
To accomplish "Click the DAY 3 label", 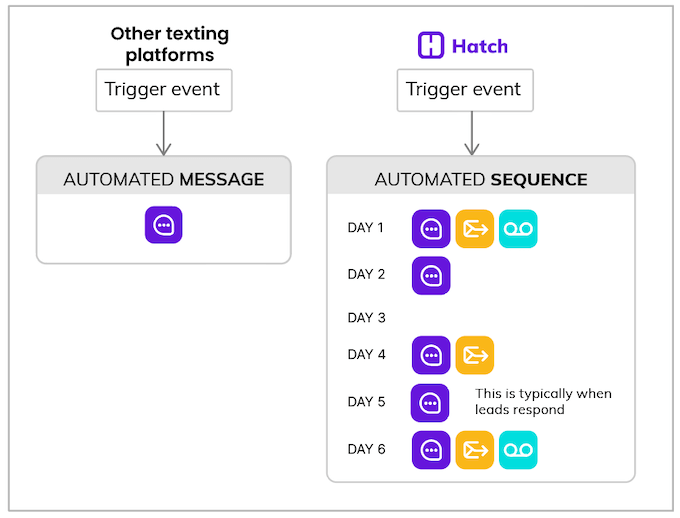I will [x=366, y=318].
